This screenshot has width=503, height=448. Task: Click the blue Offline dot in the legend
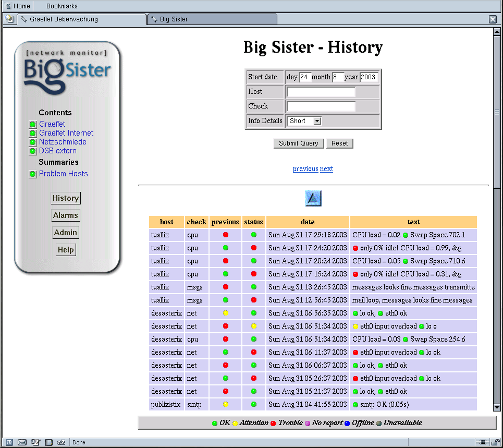(347, 423)
